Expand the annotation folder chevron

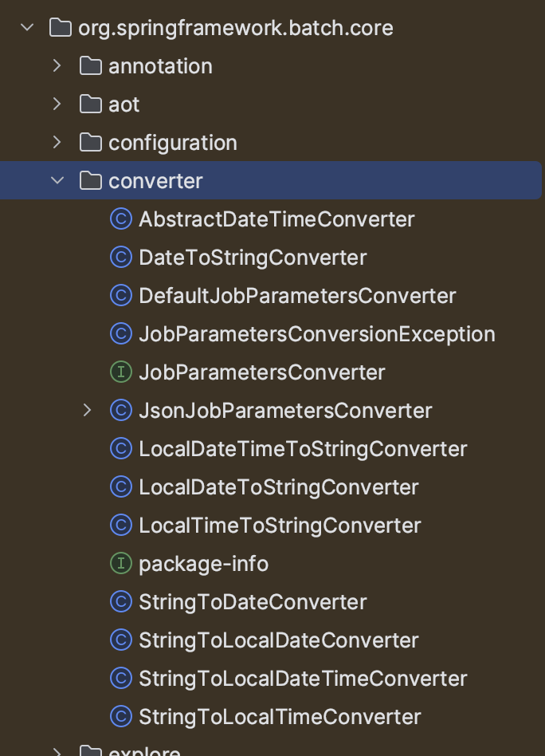pyautogui.click(x=57, y=65)
